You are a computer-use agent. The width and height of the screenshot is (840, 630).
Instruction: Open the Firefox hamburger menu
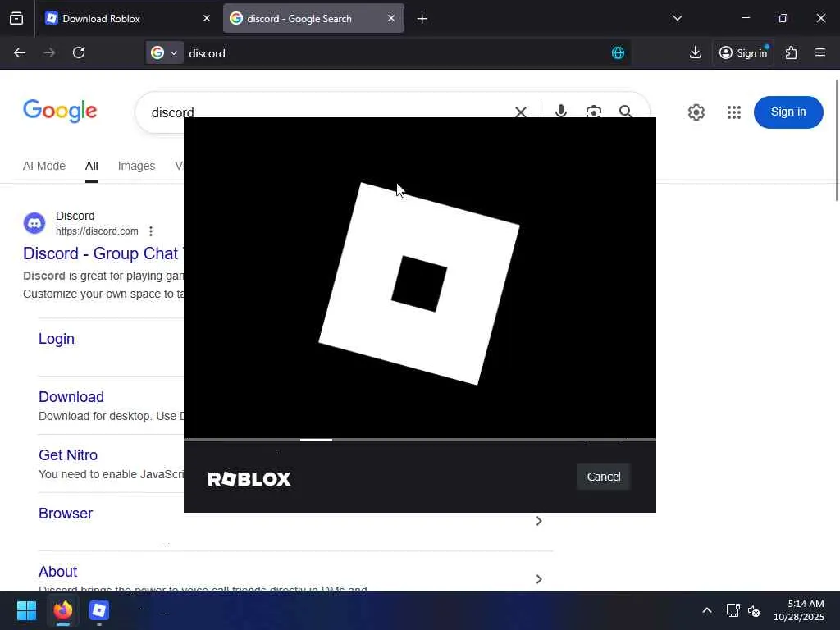820,52
